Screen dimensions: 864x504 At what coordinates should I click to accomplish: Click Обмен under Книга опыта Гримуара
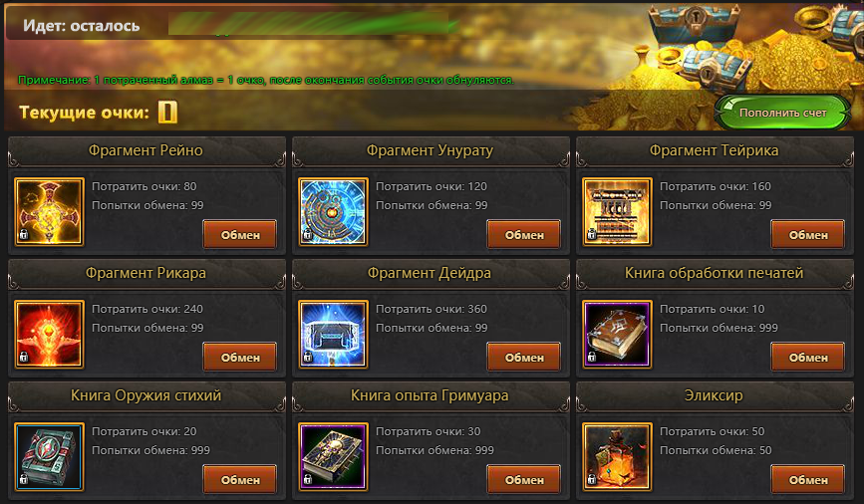pos(524,480)
